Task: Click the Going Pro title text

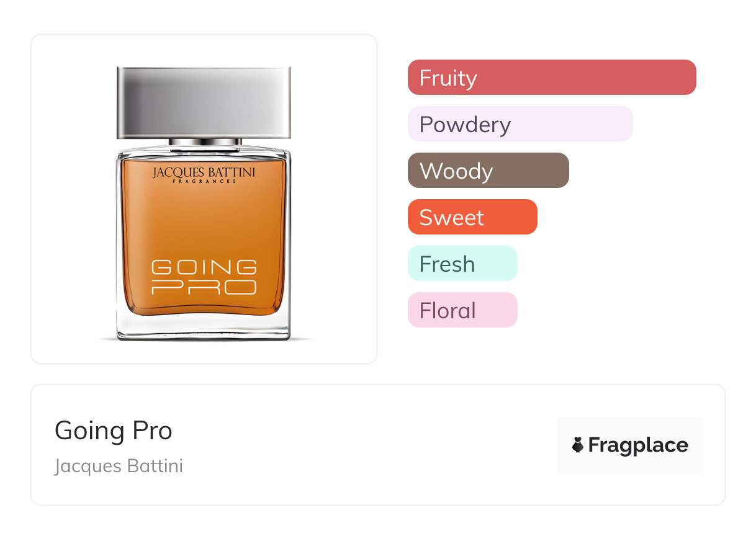Action: [114, 431]
